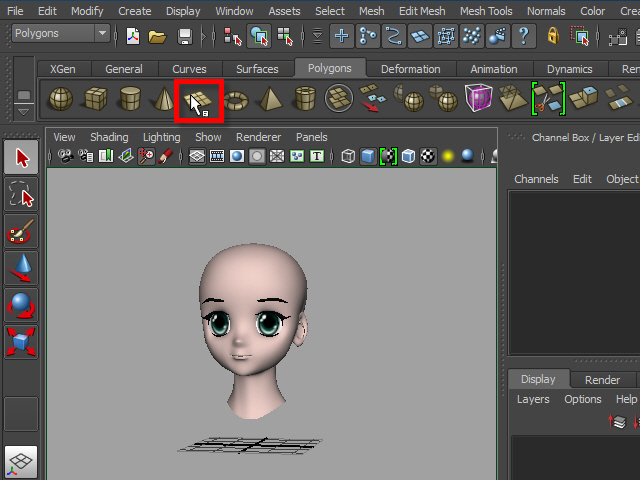
Task: Open the Layers menu in Layer Editor
Action: (x=533, y=399)
